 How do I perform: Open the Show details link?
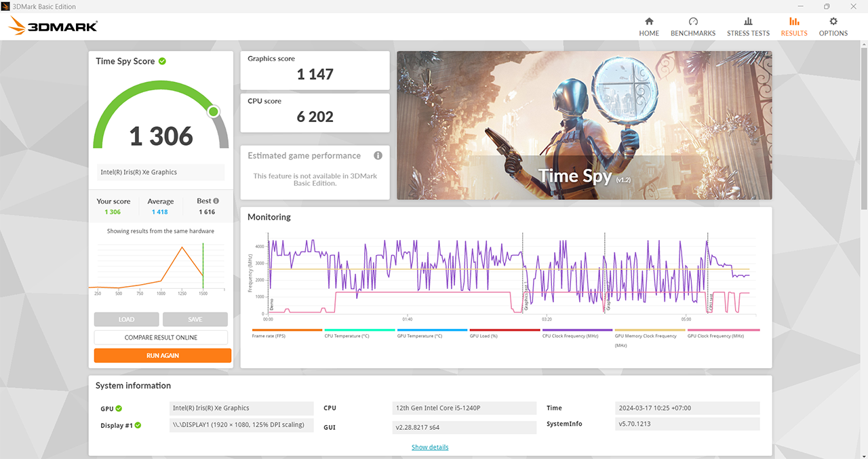pyautogui.click(x=430, y=447)
